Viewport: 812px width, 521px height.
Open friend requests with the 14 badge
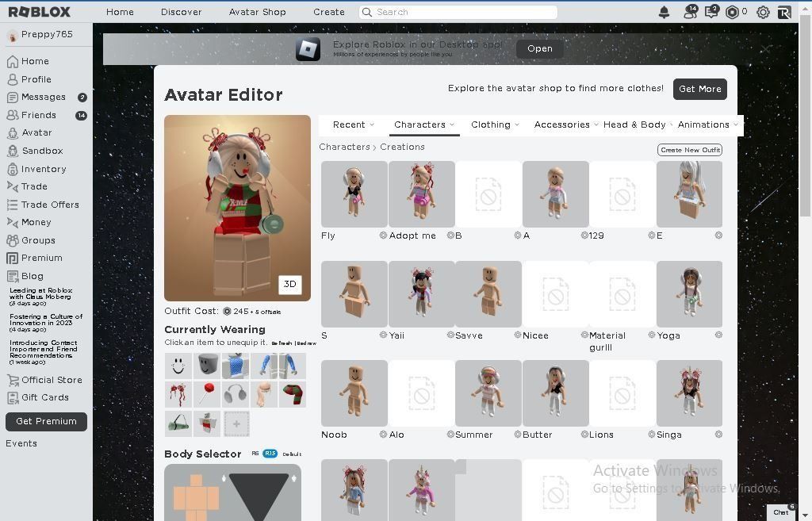[688, 11]
